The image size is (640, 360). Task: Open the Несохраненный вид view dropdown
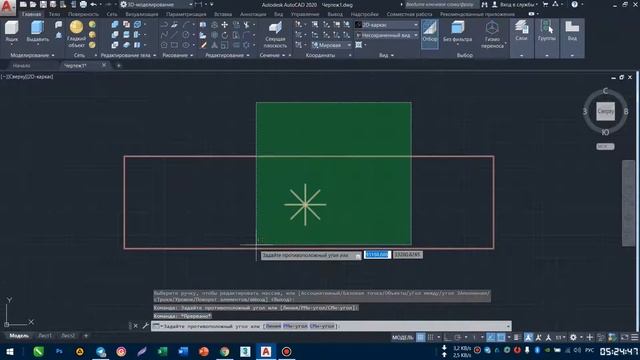(387, 35)
